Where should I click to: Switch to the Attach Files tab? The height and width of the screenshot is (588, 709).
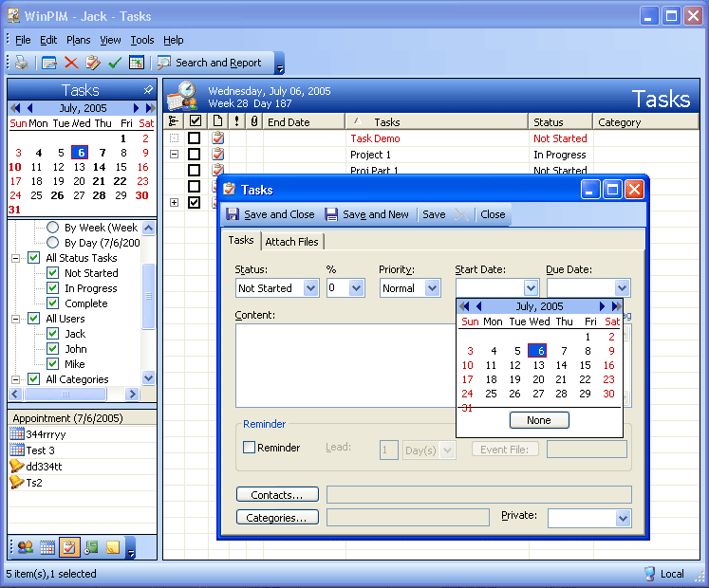click(291, 242)
